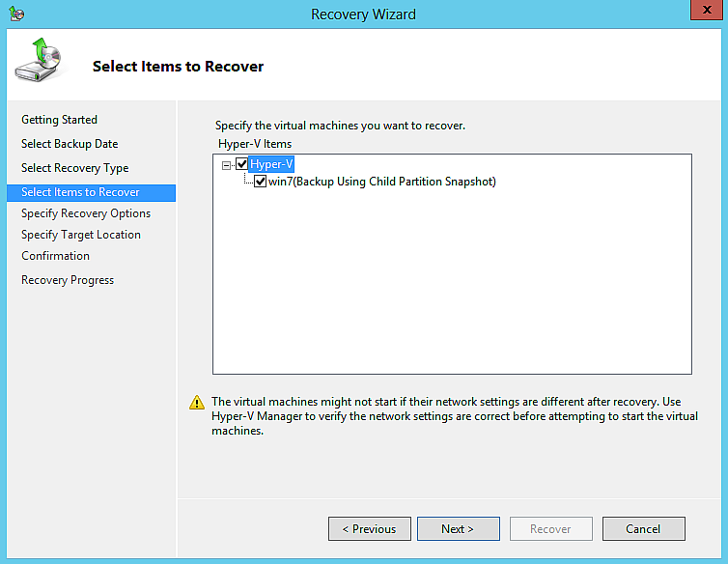Go to Confirmation step
This screenshot has width=728, height=564.
click(x=55, y=256)
